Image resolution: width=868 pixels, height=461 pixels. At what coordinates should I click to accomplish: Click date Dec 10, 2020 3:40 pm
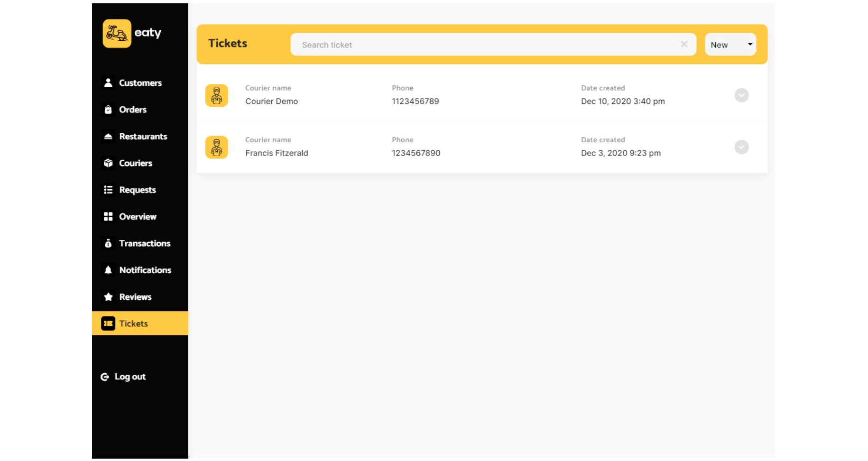623,101
